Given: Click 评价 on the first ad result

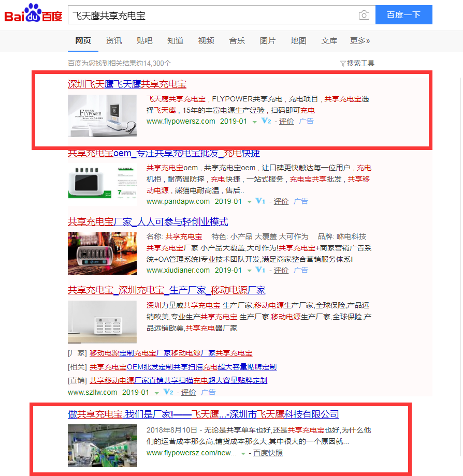Looking at the screenshot, I should [286, 121].
